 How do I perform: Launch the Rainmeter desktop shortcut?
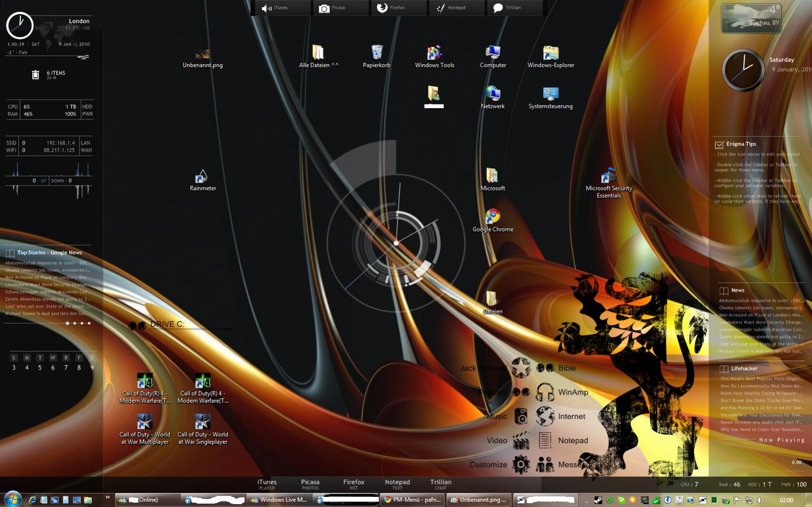[203, 180]
